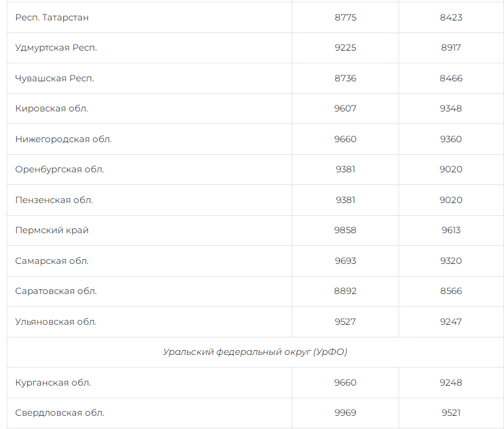Select the Оренбургская обл. cell
Screen dimensions: 504x429
click(60, 169)
